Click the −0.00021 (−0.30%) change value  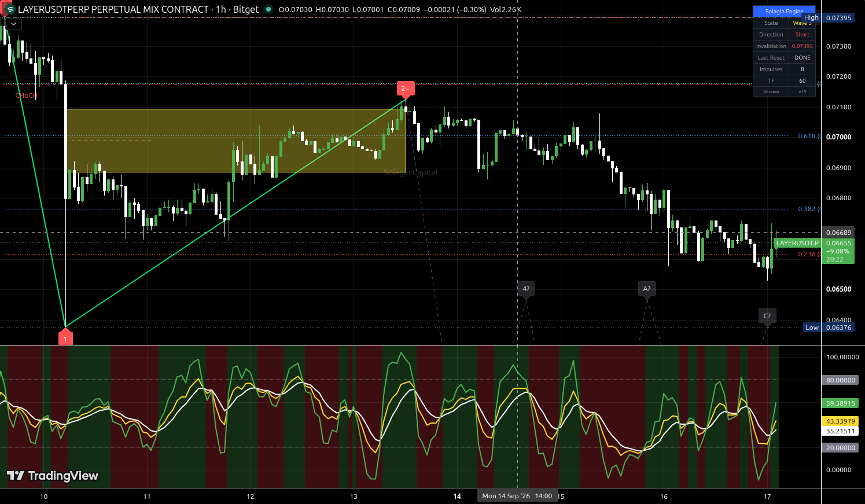pos(455,9)
